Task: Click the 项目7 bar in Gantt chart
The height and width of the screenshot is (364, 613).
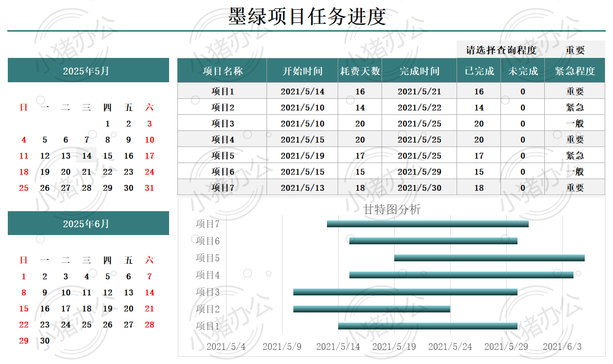Action: click(x=428, y=224)
